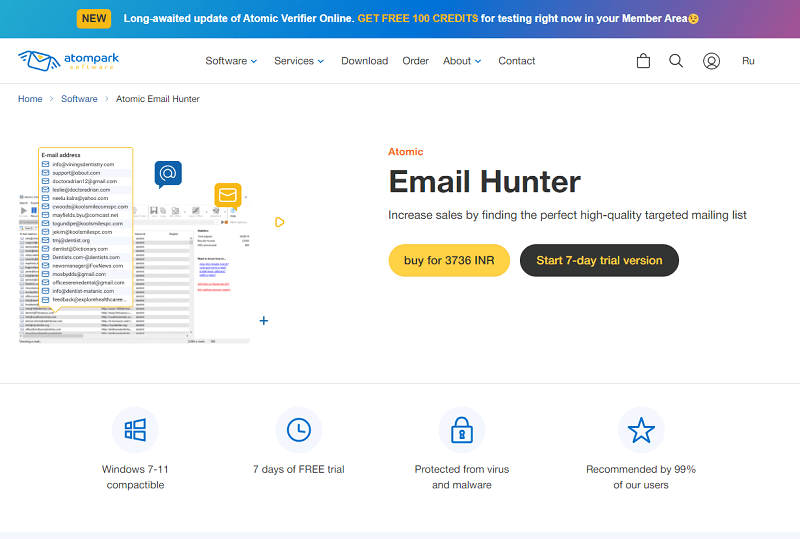This screenshot has width=800, height=539.
Task: Expand the Services dropdown menu
Action: point(299,61)
